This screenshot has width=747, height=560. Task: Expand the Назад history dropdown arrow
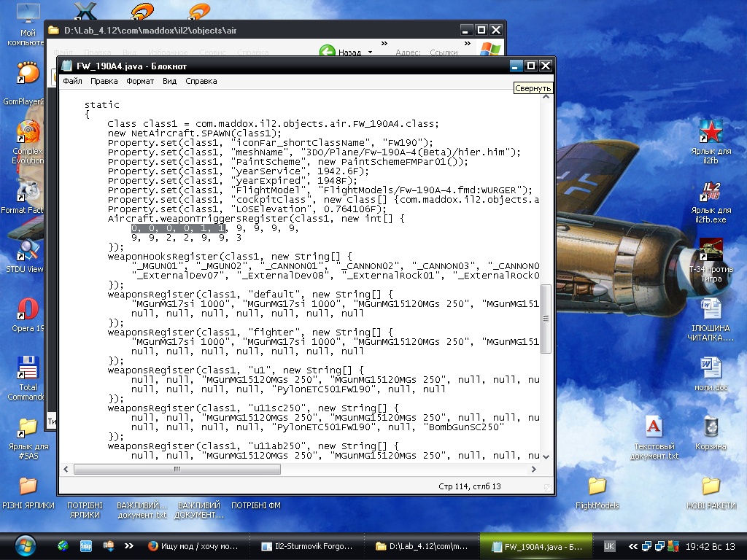[x=370, y=52]
